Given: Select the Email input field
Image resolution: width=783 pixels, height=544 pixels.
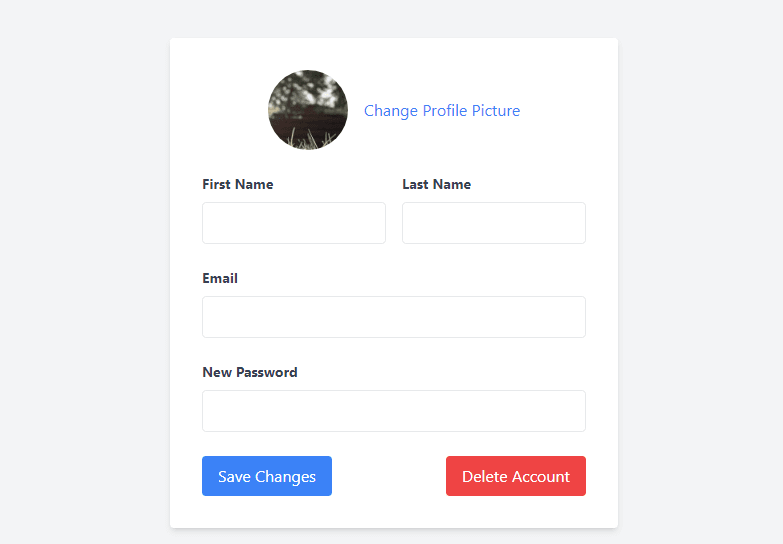Looking at the screenshot, I should point(394,317).
